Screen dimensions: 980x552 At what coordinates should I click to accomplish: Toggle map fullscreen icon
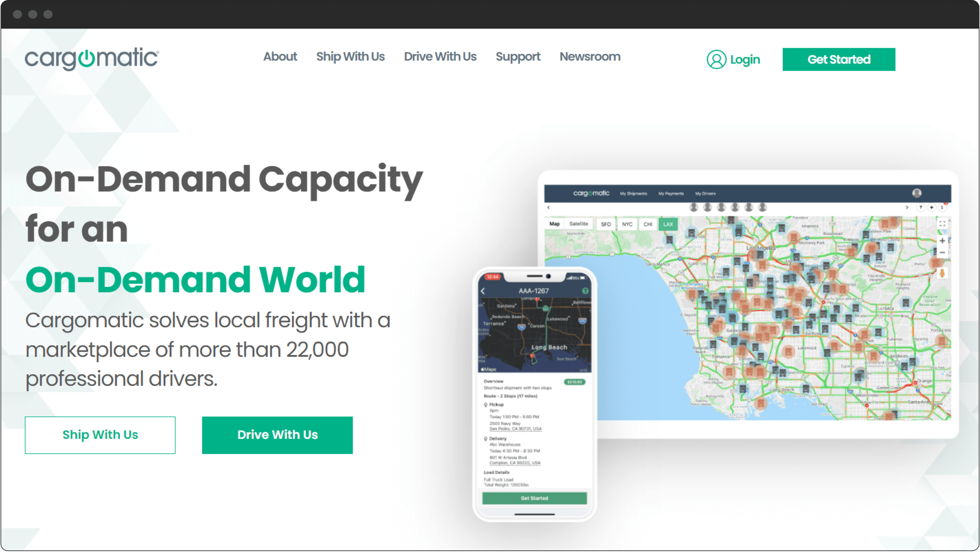(942, 224)
